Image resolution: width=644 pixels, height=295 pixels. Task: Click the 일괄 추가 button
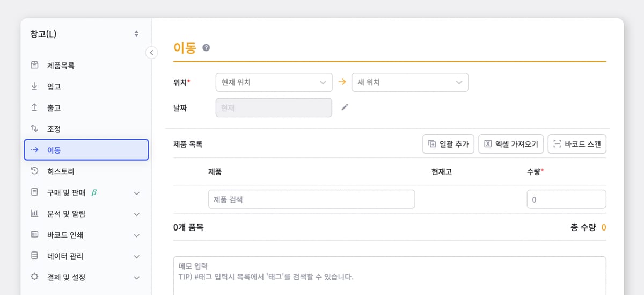[x=448, y=144]
